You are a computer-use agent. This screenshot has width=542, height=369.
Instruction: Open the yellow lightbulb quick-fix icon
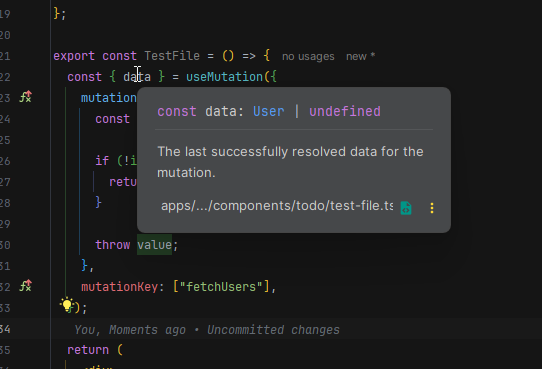coord(67,305)
